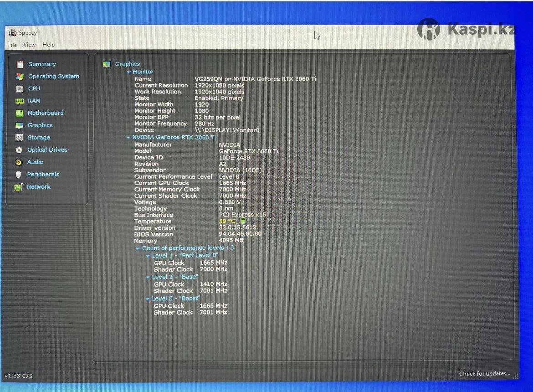533x392 pixels.
Task: Collapse the NVIDIA GeForce RTX 3060 Ti node
Action: (128, 137)
